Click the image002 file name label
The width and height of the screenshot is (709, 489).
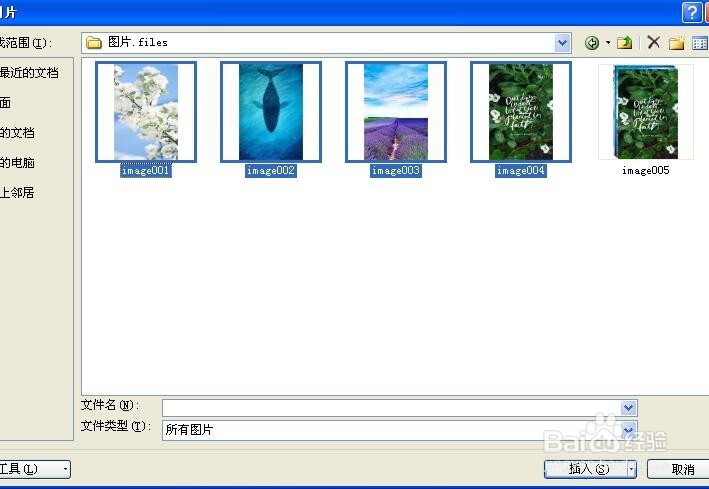[x=271, y=171]
